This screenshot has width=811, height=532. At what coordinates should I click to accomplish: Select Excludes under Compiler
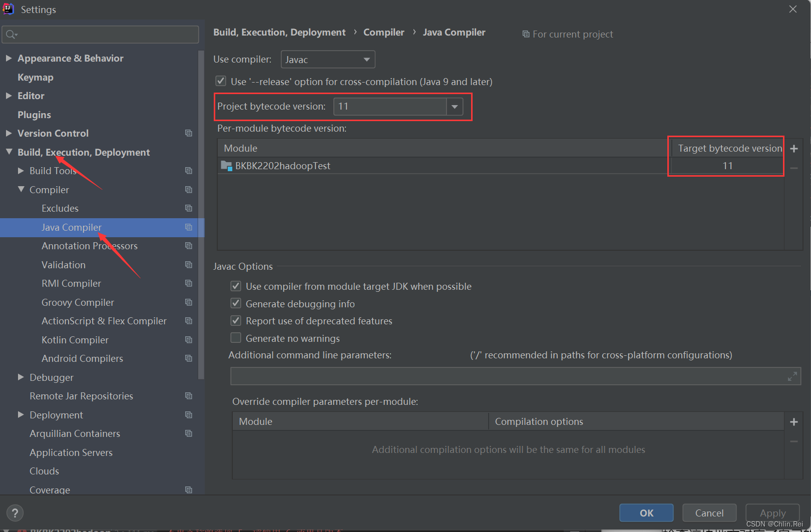(x=60, y=208)
